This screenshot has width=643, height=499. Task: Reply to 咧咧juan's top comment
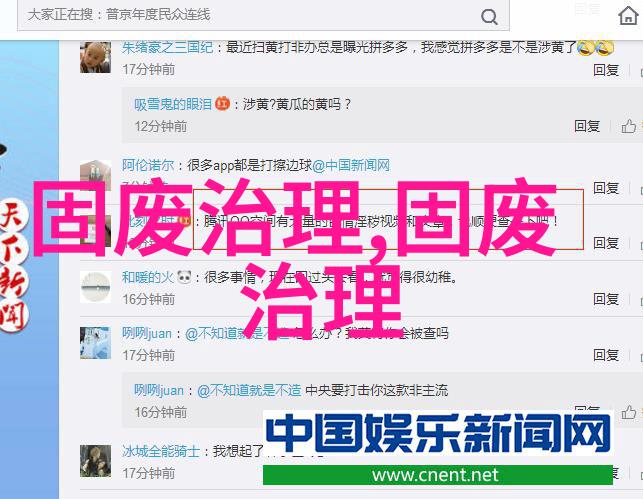[606, 355]
